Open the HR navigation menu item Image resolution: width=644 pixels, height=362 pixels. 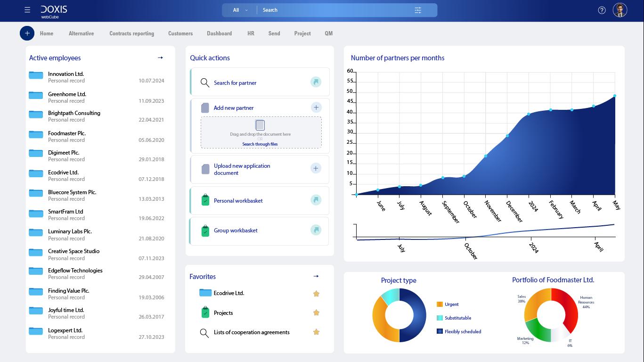(x=251, y=33)
